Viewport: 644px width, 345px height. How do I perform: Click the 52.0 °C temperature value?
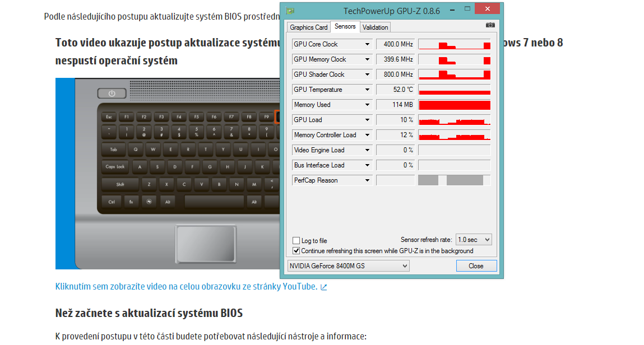tap(396, 90)
